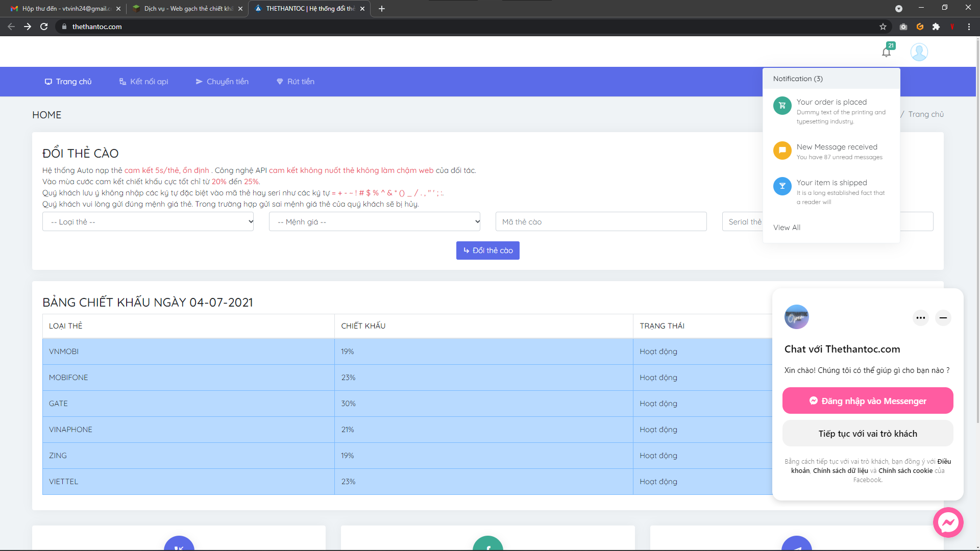
Task: Open the browser extensions puzzle icon
Action: tap(936, 27)
